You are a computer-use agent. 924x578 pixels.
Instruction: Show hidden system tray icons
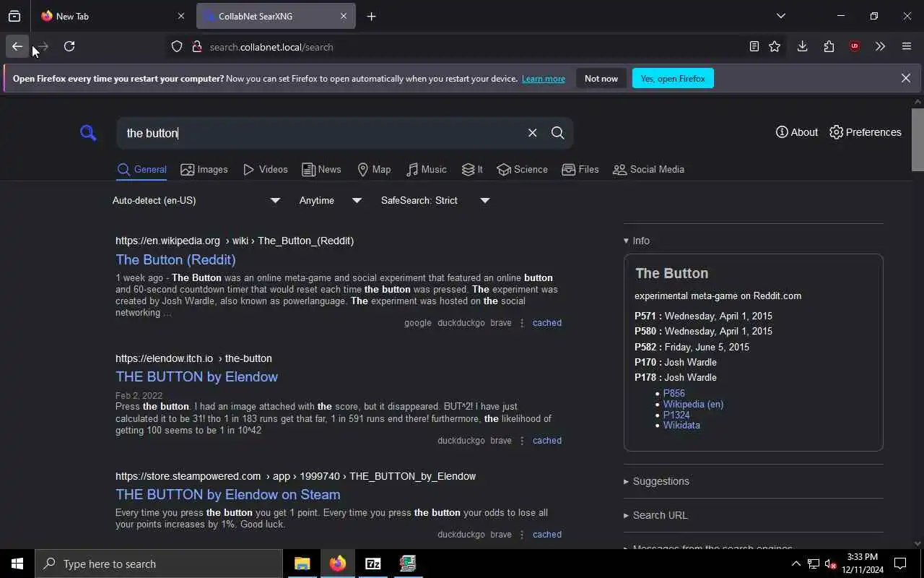pos(796,564)
